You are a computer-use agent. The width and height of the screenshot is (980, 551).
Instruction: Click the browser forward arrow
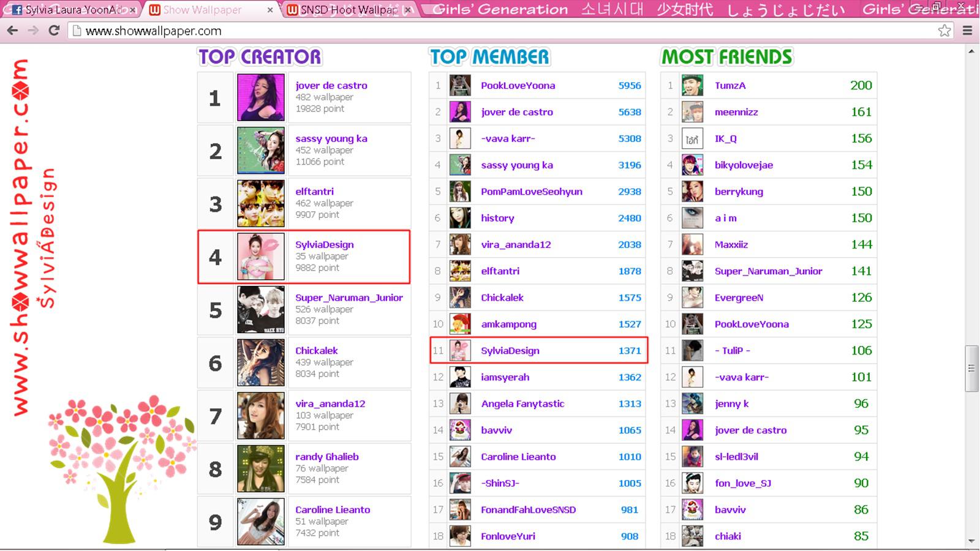click(33, 31)
